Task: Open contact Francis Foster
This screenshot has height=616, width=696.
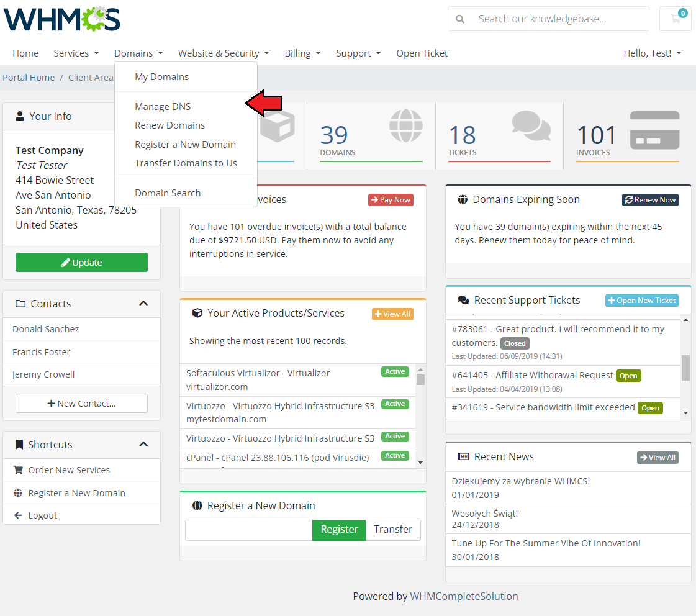Action: click(x=81, y=352)
